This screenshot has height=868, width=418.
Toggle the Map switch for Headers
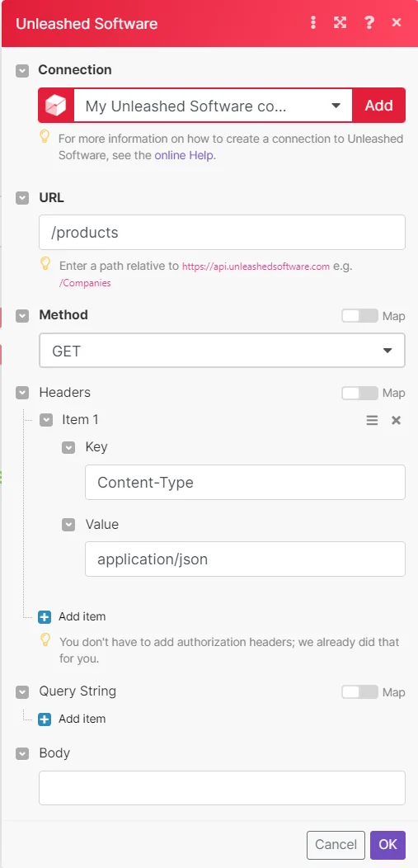pos(359,393)
